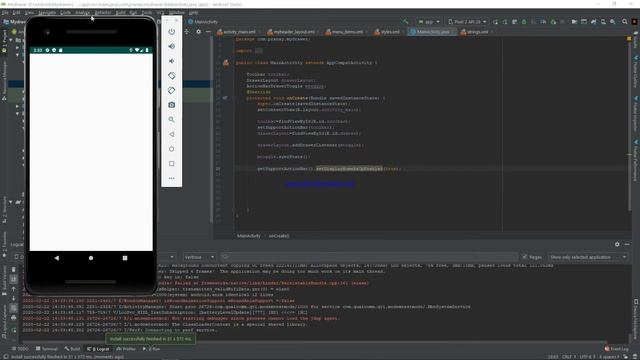Open the Run tool window tab
640x360 pixels.
151,349
